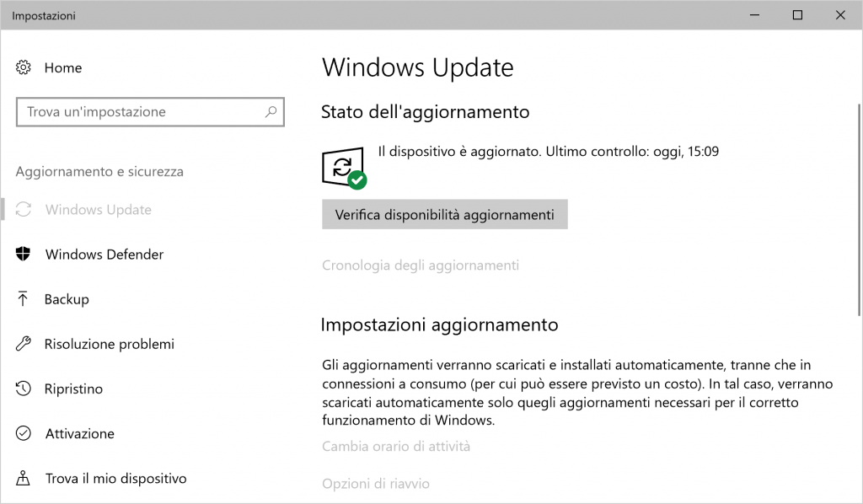Click the Trova il mio dispositivo icon

[x=24, y=478]
